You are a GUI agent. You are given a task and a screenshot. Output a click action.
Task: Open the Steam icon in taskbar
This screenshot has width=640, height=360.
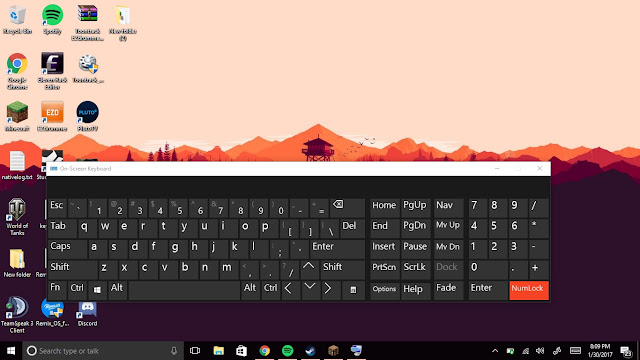coord(310,351)
